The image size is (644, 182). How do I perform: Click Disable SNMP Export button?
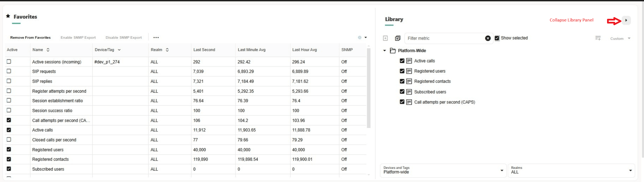click(124, 38)
